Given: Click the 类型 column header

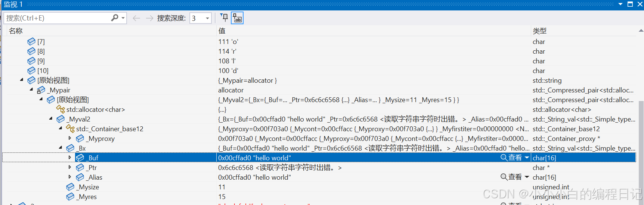Looking at the screenshot, I should (539, 31).
